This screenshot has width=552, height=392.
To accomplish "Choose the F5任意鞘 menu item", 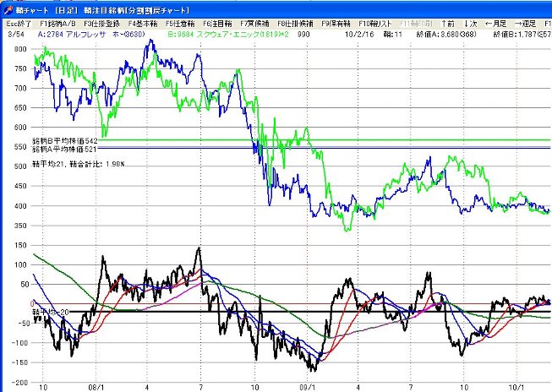I will [x=180, y=24].
